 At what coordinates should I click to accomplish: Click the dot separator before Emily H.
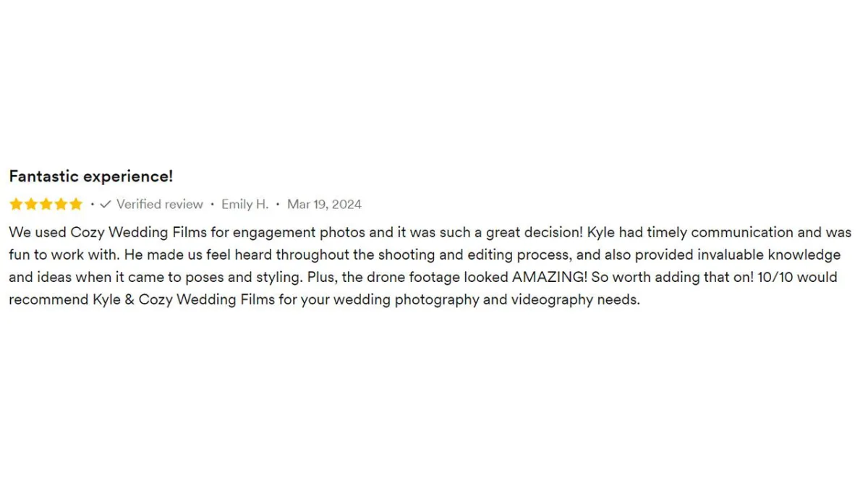click(212, 205)
